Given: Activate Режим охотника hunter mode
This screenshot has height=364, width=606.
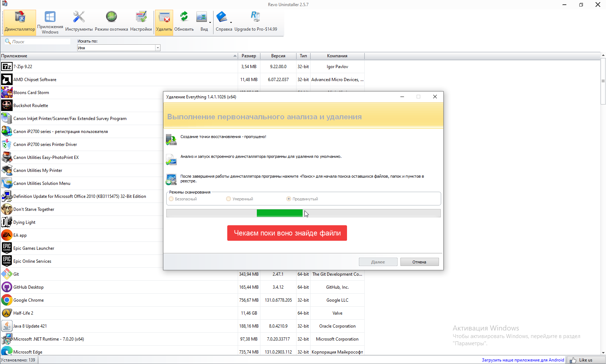Looking at the screenshot, I should (x=111, y=22).
